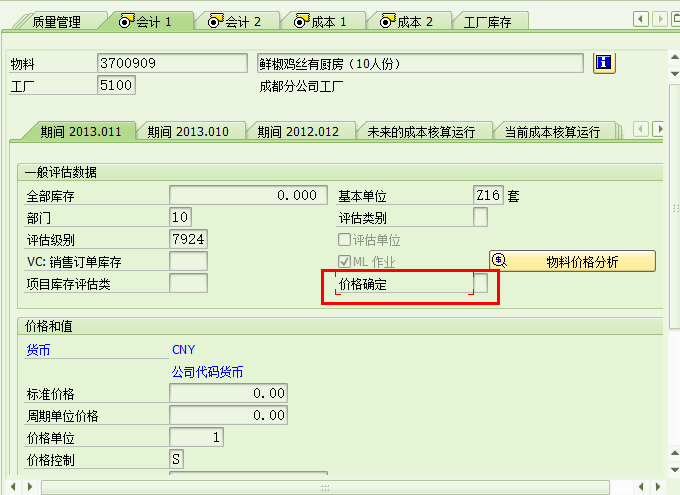Screen dimensions: 680x495
Task: Click the 价格确定 field box
Action: click(x=481, y=284)
